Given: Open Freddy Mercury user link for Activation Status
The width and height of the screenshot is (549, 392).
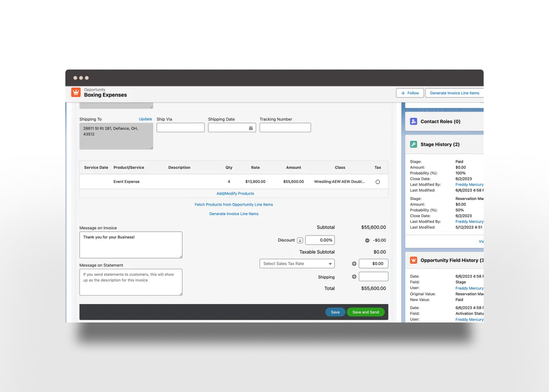Looking at the screenshot, I should [x=469, y=319].
